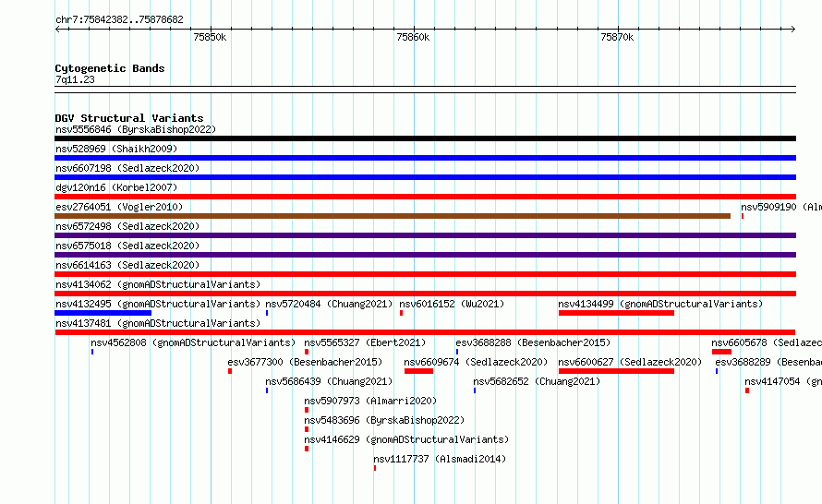822x504 pixels.
Task: Click the 75850k ruler position label
Action: click(210, 37)
